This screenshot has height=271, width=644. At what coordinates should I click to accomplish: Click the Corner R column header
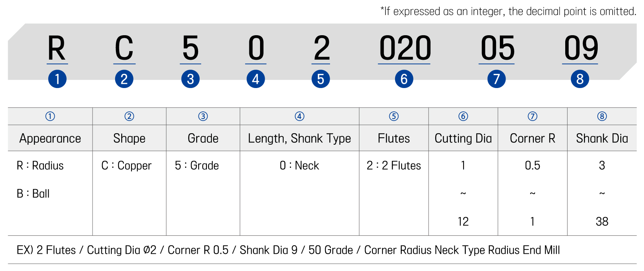532,138
